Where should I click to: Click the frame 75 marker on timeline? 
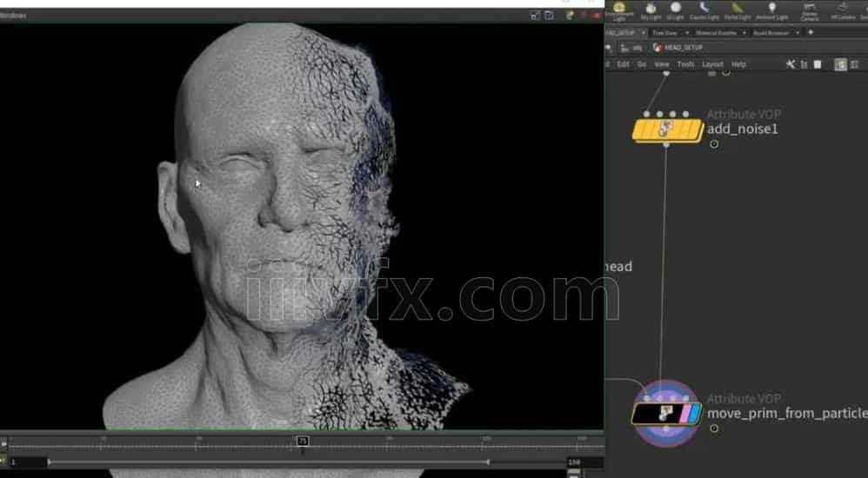coord(303,441)
